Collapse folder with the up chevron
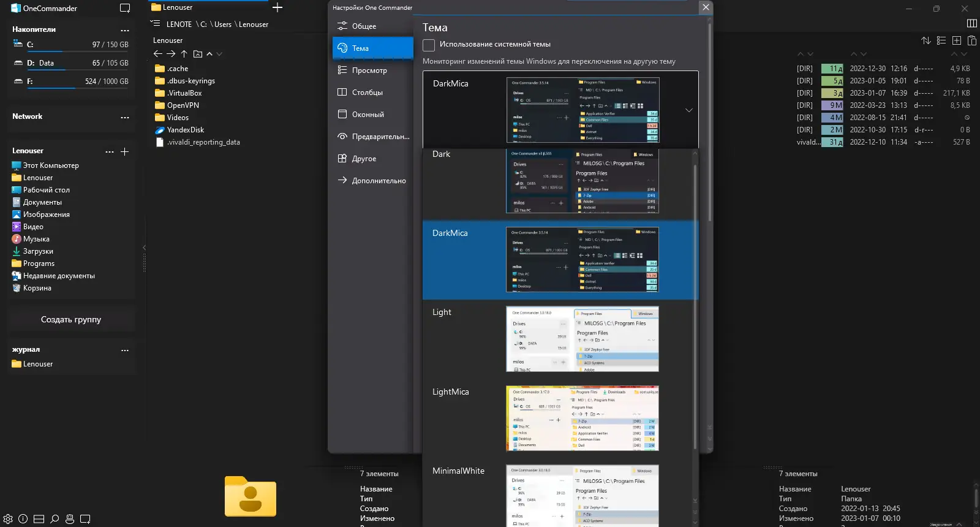 (x=209, y=54)
